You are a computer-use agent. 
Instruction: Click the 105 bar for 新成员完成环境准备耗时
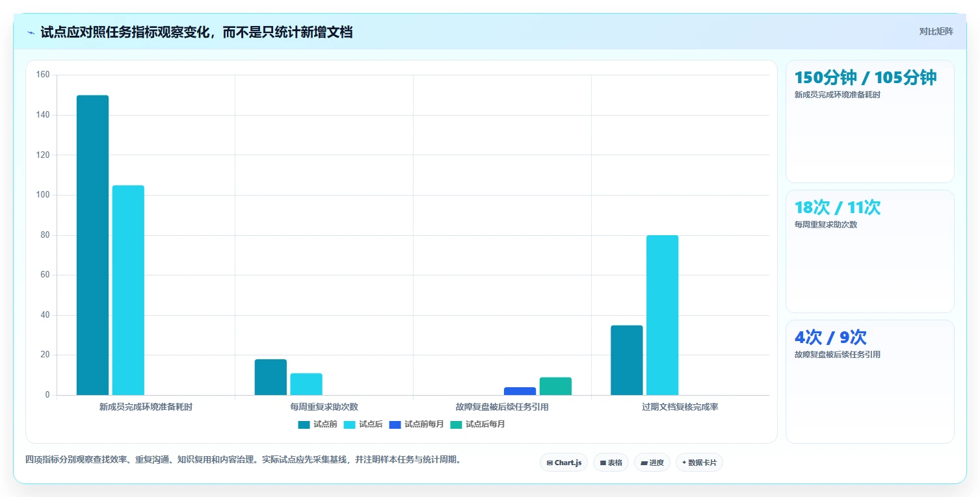click(x=128, y=290)
